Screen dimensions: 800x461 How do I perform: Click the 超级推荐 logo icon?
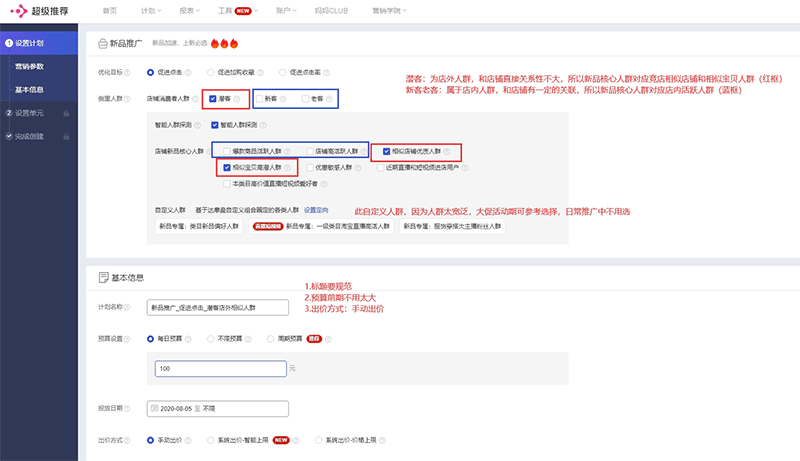click(18, 10)
